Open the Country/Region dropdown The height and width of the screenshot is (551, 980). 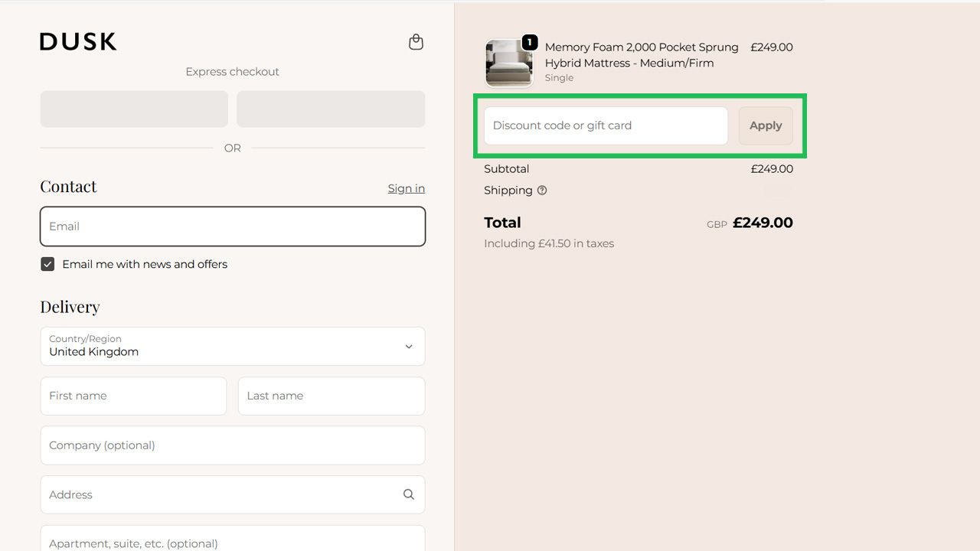coord(232,347)
